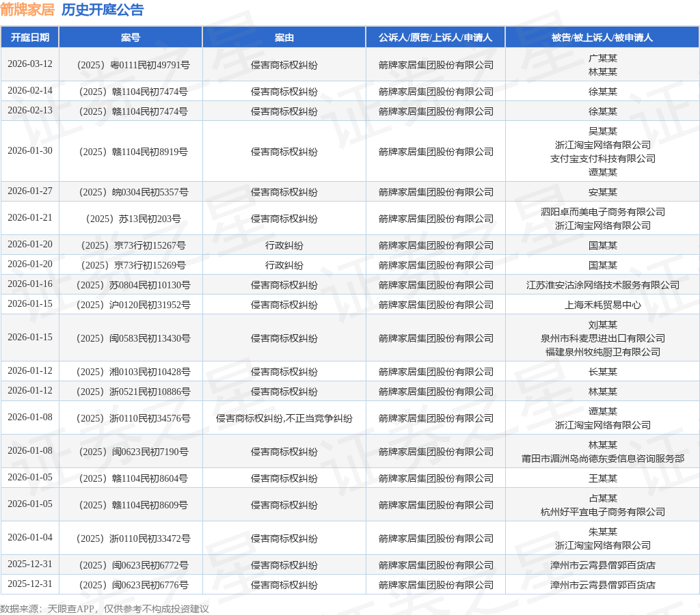Image resolution: width=700 pixels, height=615 pixels.
Task: Select case number (2025)闽0623民初6772号
Action: 133,566
